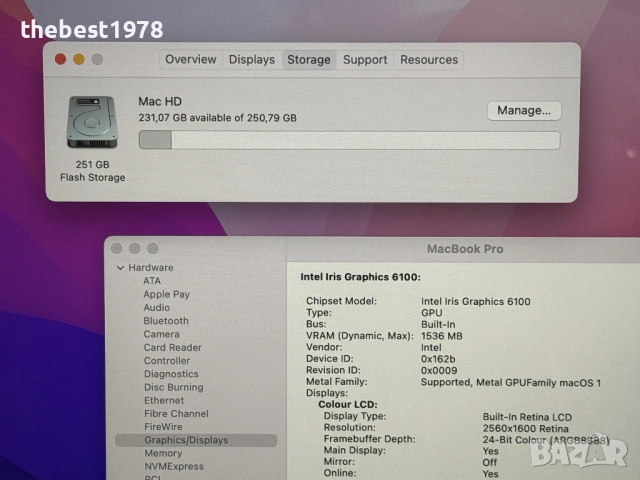This screenshot has width=640, height=480.
Task: Click the storage usage bar
Action: pos(349,140)
